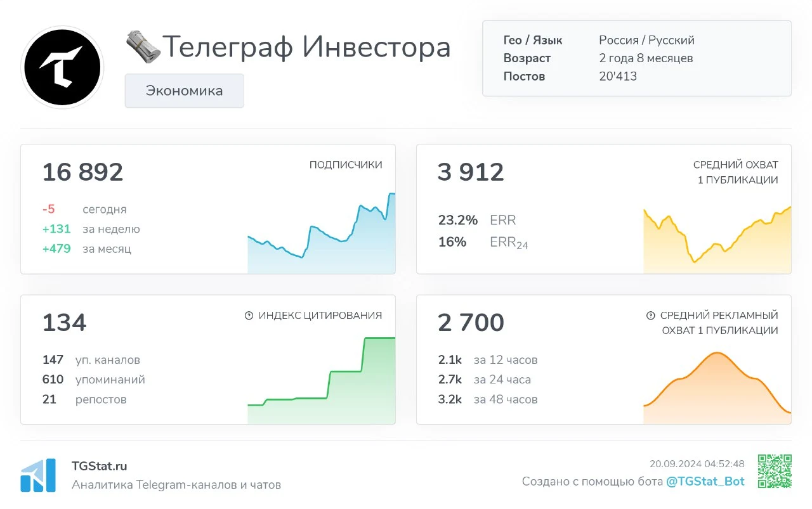Click the QR code in the footer
The width and height of the screenshot is (812, 509).
[775, 472]
